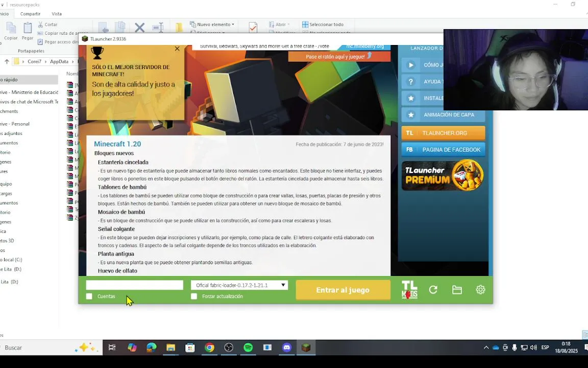The width and height of the screenshot is (588, 368).
Task: Click the microphone icon in the system tray
Action: coord(514,348)
